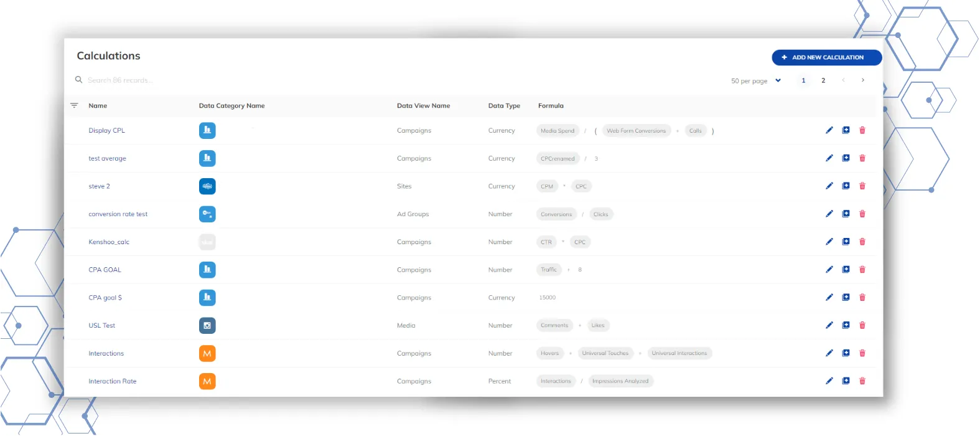Edit the Interaction Rate calculation
The width and height of the screenshot is (980, 436).
(x=829, y=381)
